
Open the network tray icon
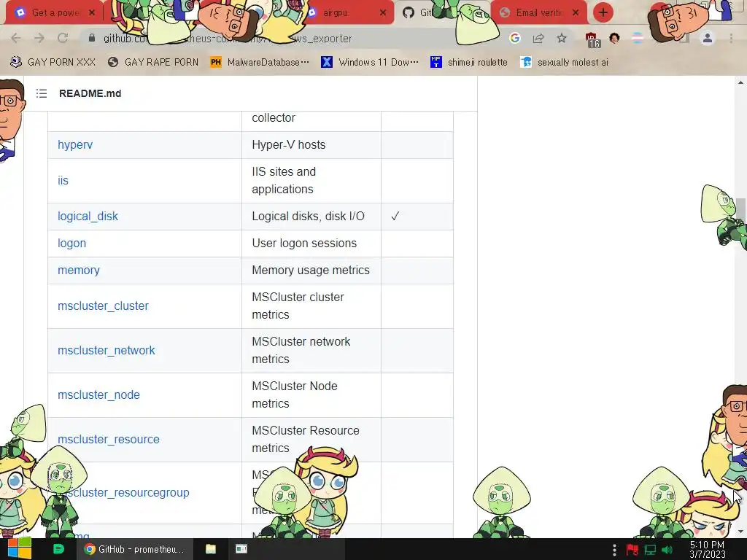click(650, 550)
